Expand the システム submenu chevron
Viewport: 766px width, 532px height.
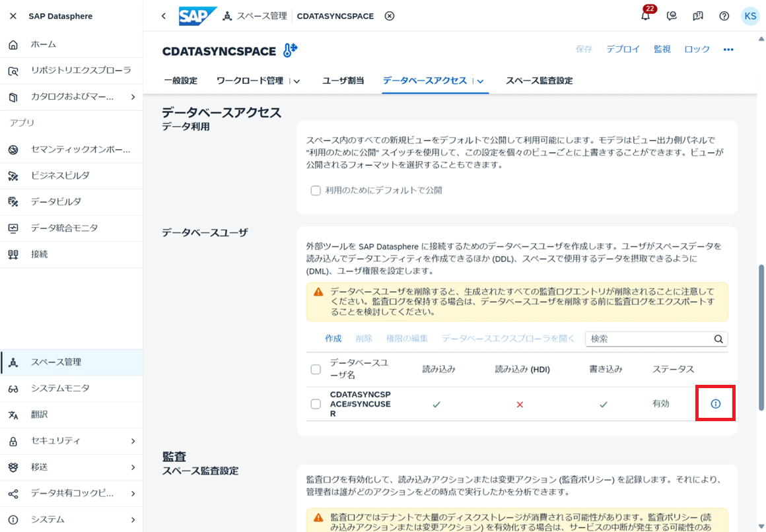[x=133, y=519]
